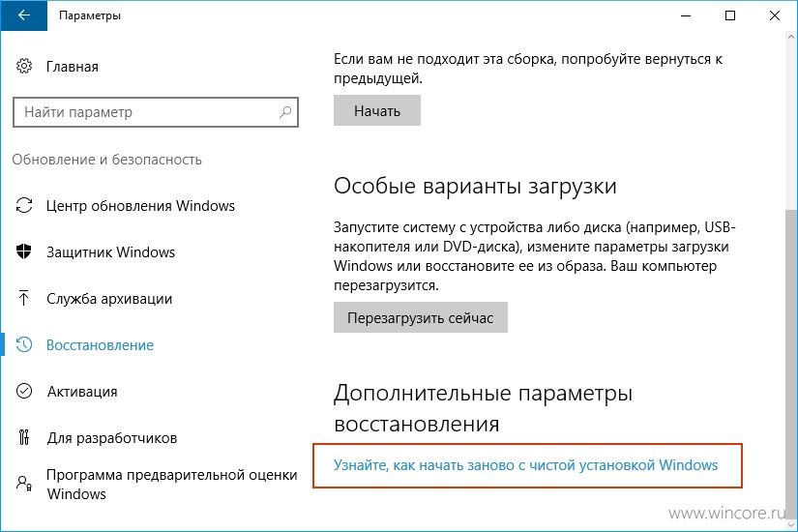The height and width of the screenshot is (532, 798).
Task: Focus the Найти параметр search field
Action: click(156, 112)
